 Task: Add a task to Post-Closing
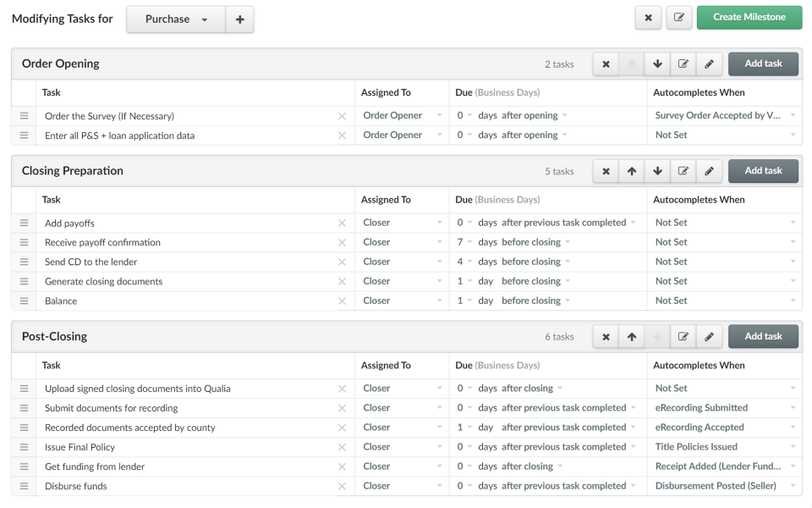click(x=763, y=336)
